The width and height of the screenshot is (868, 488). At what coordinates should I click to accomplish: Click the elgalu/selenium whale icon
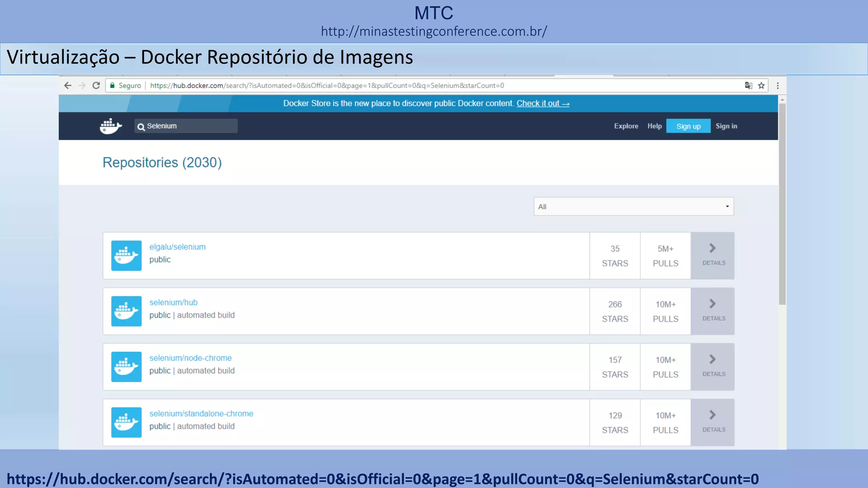tap(126, 255)
